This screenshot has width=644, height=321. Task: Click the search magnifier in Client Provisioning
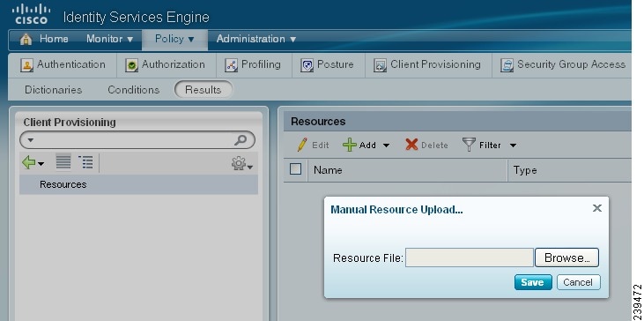click(241, 139)
